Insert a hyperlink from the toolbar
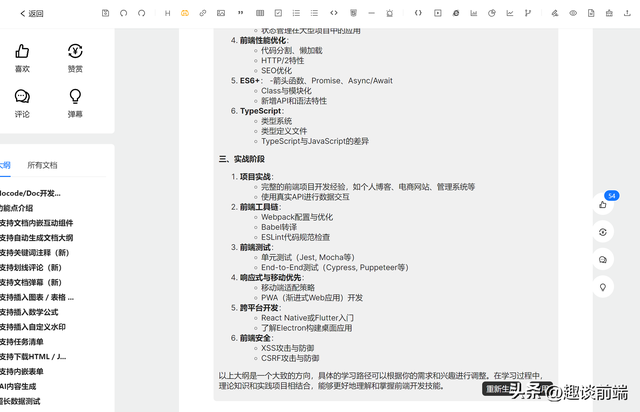640x412 pixels. pyautogui.click(x=203, y=13)
